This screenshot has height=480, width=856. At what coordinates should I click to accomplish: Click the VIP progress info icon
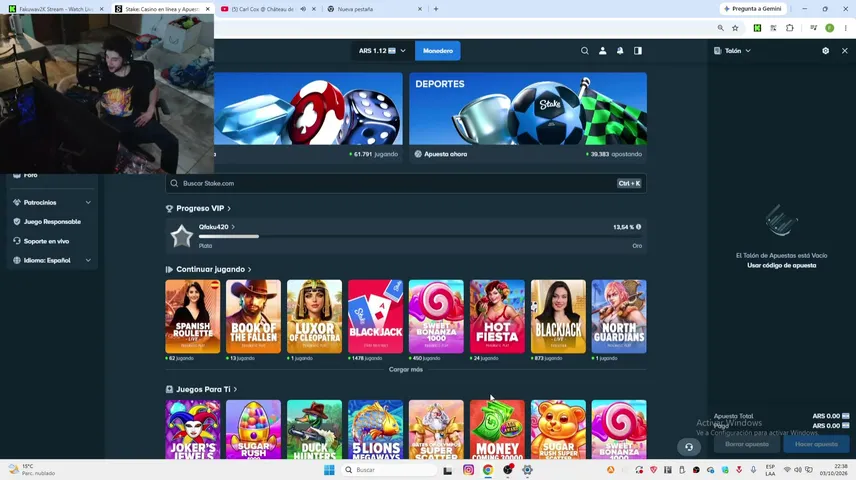click(638, 227)
